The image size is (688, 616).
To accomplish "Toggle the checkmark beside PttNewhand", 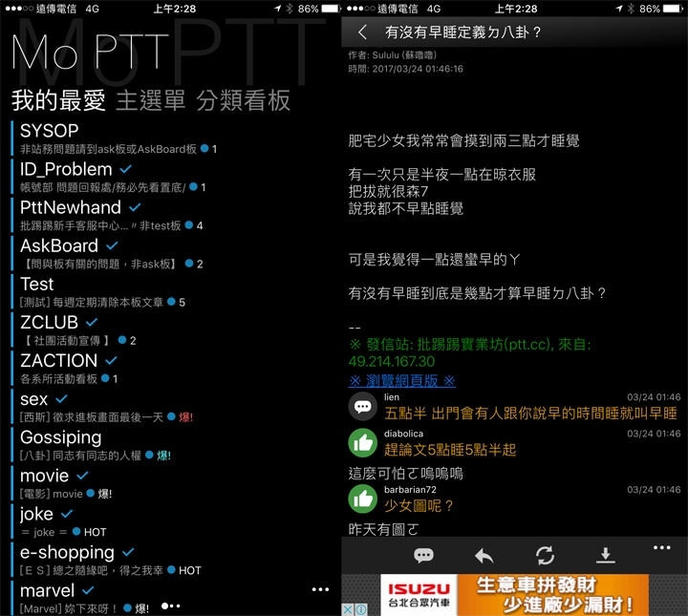I will tap(136, 207).
